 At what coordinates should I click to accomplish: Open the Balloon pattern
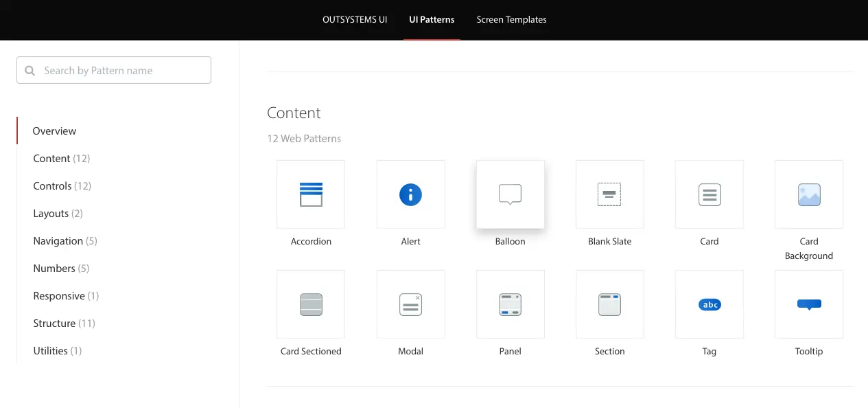pyautogui.click(x=510, y=194)
